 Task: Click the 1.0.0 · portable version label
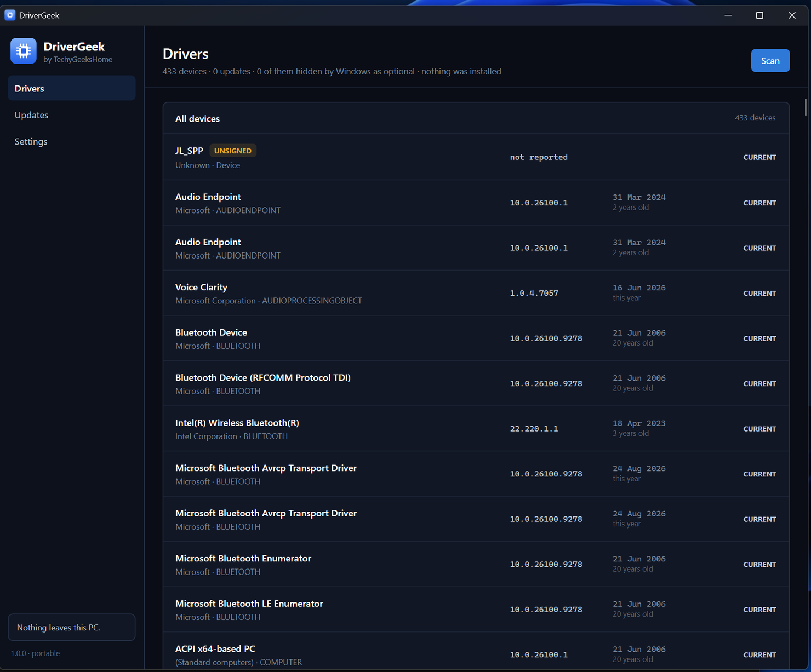[35, 653]
